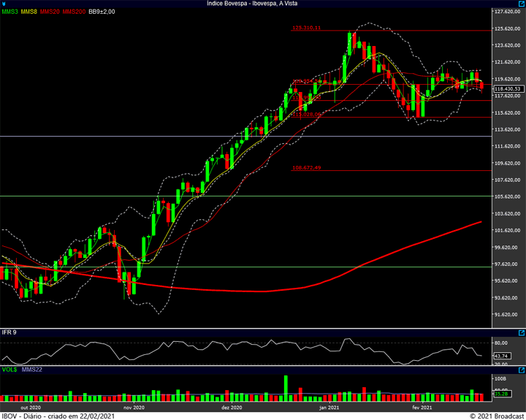Click the current price tag 118.430,53
The height and width of the screenshot is (420, 526).
(x=507, y=89)
